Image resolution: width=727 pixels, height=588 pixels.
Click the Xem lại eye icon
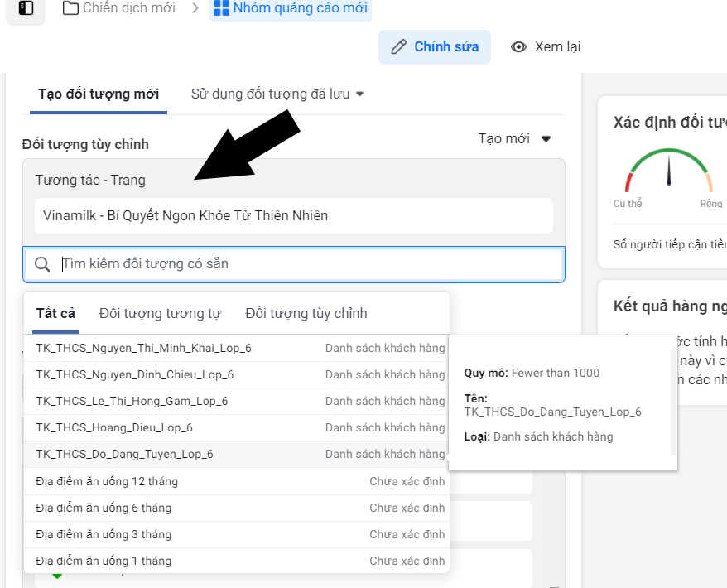click(518, 47)
